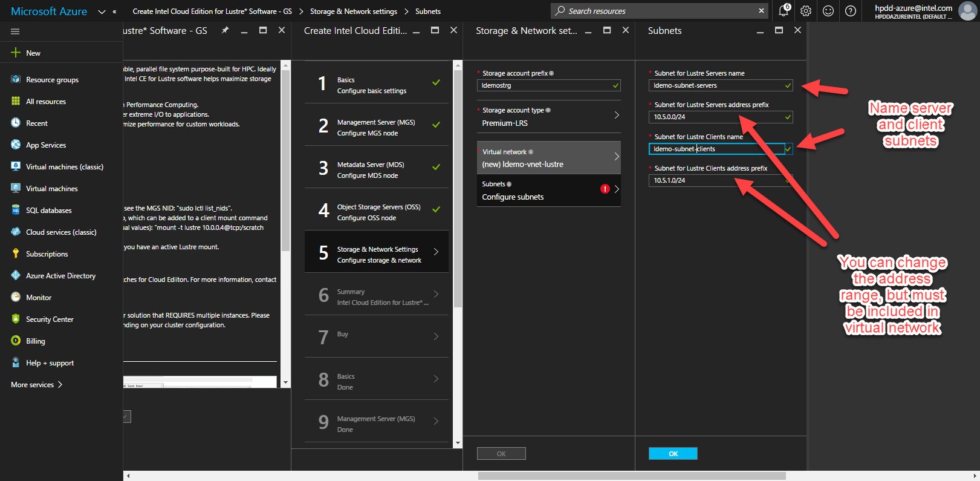The image size is (980, 481).
Task: Open Virtual machines icon
Action: (16, 188)
